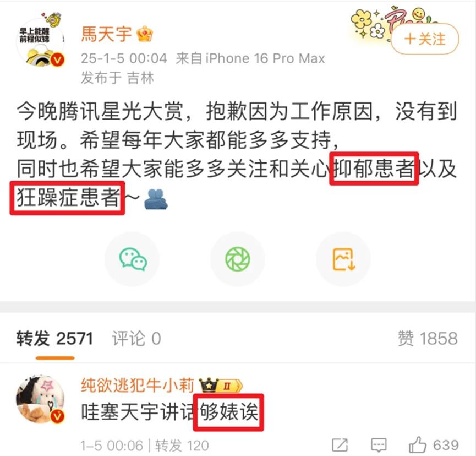Open the 赞 1858 likes tab
This screenshot has width=476, height=456.
pyautogui.click(x=428, y=339)
